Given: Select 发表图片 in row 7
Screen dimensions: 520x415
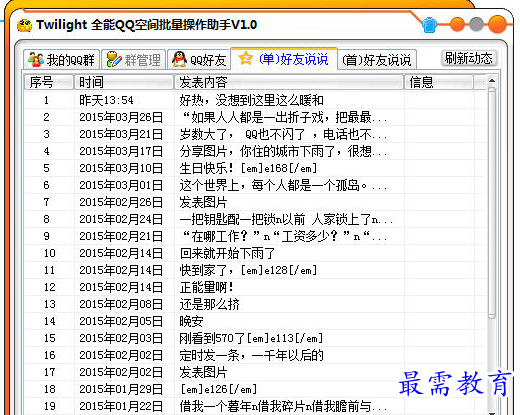Looking at the screenshot, I should point(203,202).
